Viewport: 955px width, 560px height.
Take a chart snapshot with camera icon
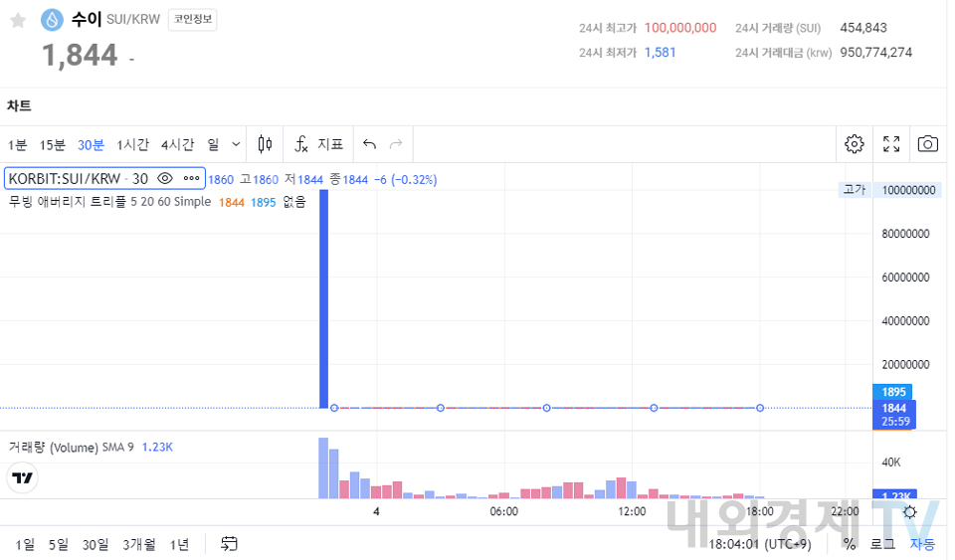pos(927,144)
